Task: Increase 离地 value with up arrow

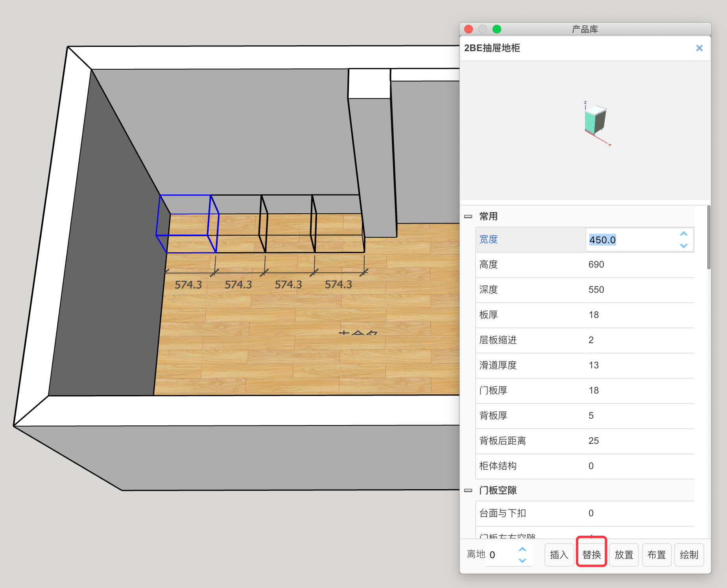Action: click(522, 549)
